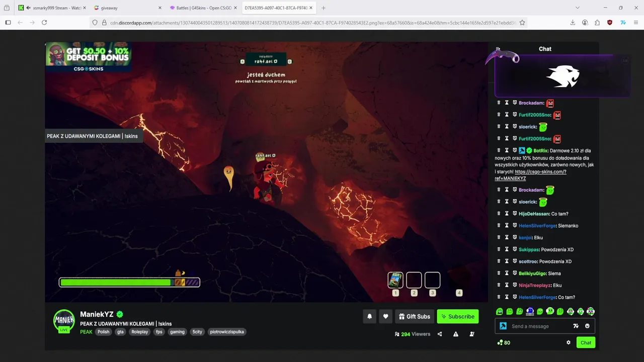Click the green stamina bar in game
The width and height of the screenshot is (644, 362).
[115, 283]
